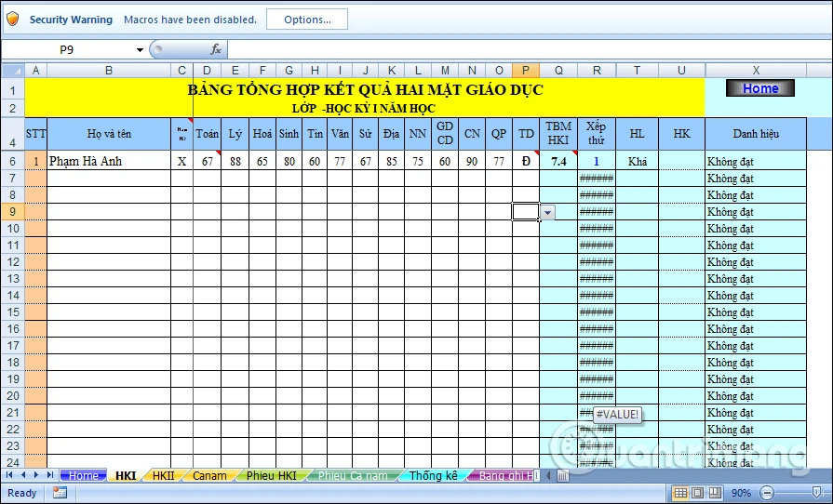This screenshot has height=504, width=833.
Task: Open the Phieu HKI sheet tab
Action: (x=271, y=475)
